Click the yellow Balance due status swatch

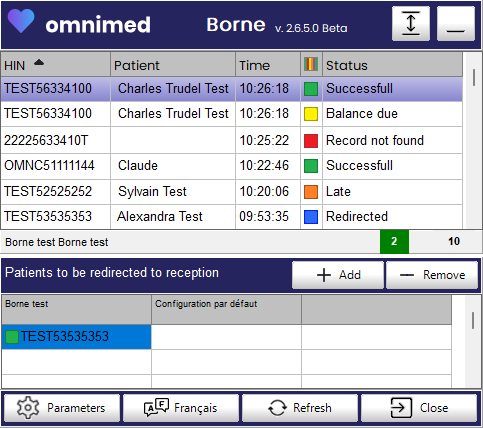(311, 114)
